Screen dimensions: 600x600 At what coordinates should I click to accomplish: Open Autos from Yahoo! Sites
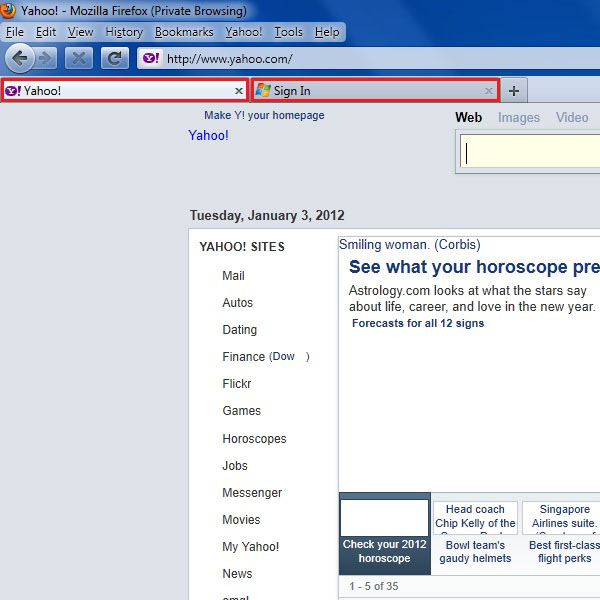238,303
